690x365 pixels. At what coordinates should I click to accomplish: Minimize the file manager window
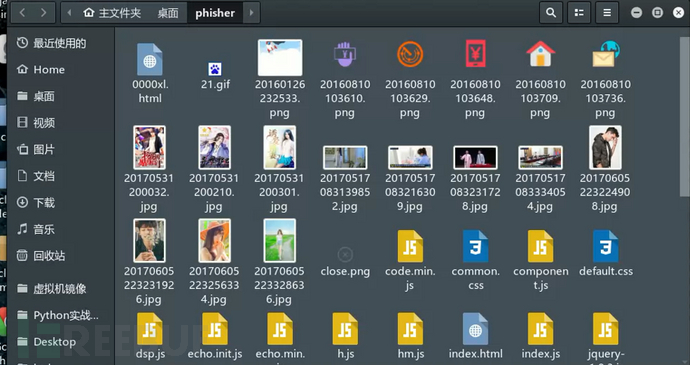point(636,13)
